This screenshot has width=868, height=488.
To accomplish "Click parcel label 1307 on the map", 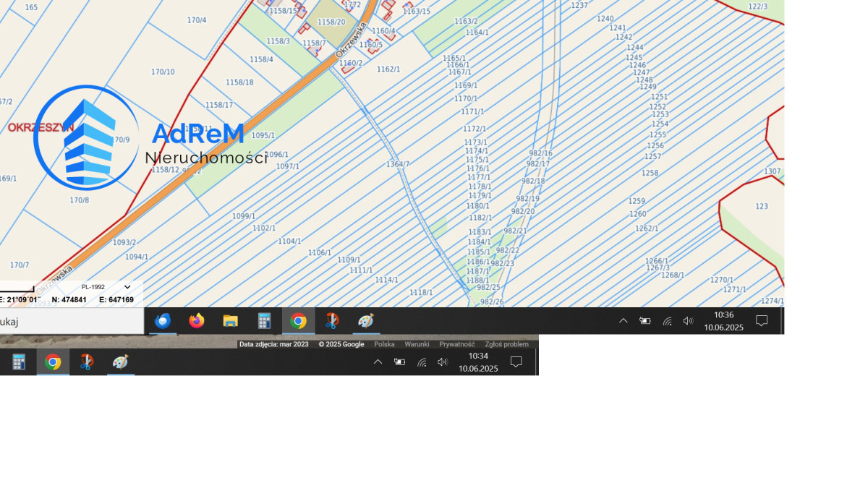I will coord(773,171).
